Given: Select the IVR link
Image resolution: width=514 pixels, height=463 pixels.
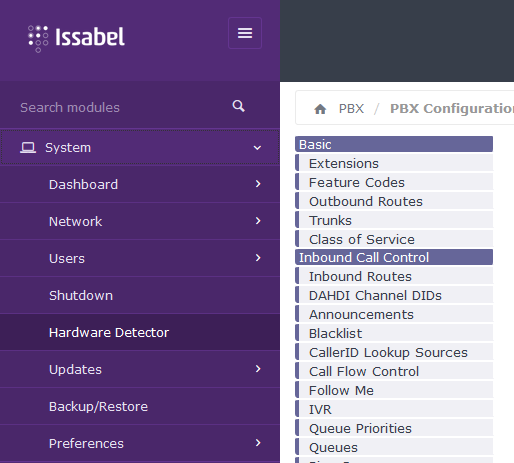Looking at the screenshot, I should pyautogui.click(x=320, y=410).
